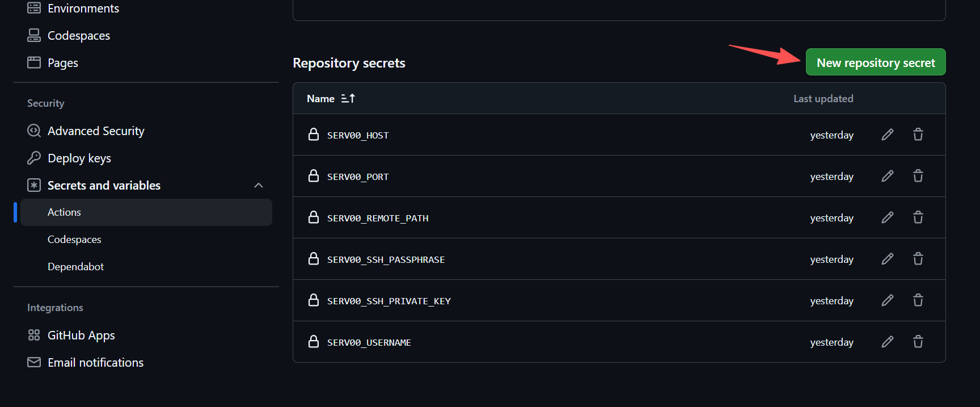
Task: Click the Secrets and variables asterisk icon
Action: pyautogui.click(x=33, y=185)
